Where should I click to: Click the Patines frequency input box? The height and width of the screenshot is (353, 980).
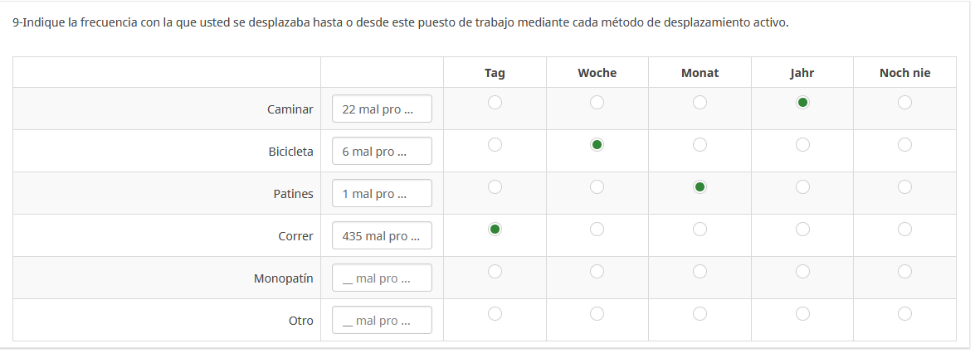382,194
